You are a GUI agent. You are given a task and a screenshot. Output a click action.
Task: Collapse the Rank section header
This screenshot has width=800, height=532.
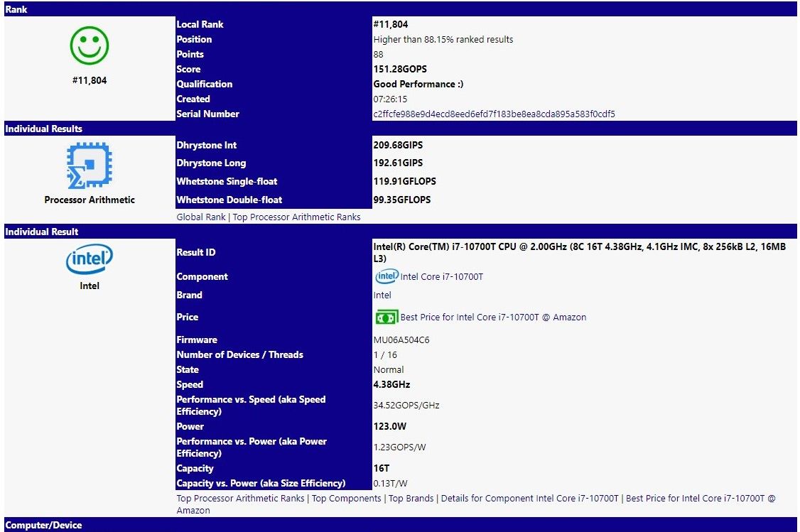[16, 9]
